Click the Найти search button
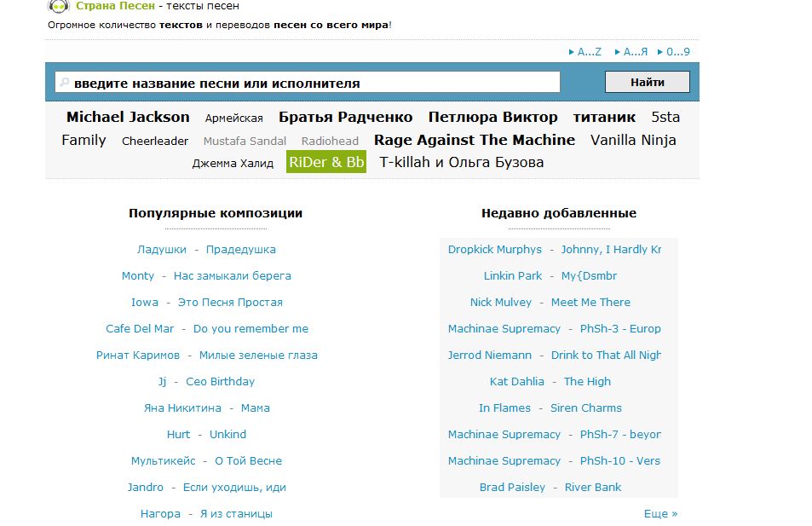 (x=648, y=82)
